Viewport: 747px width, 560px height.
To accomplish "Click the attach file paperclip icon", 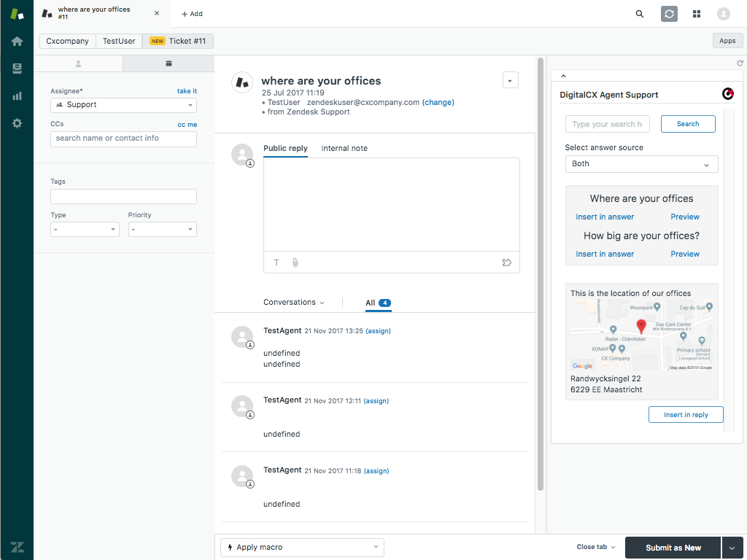I will click(x=295, y=262).
